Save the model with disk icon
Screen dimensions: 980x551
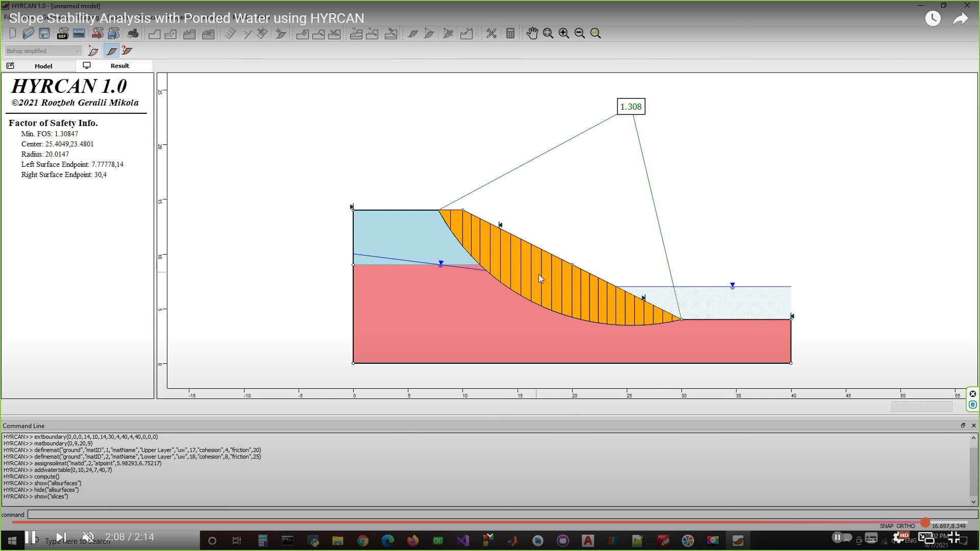[44, 34]
